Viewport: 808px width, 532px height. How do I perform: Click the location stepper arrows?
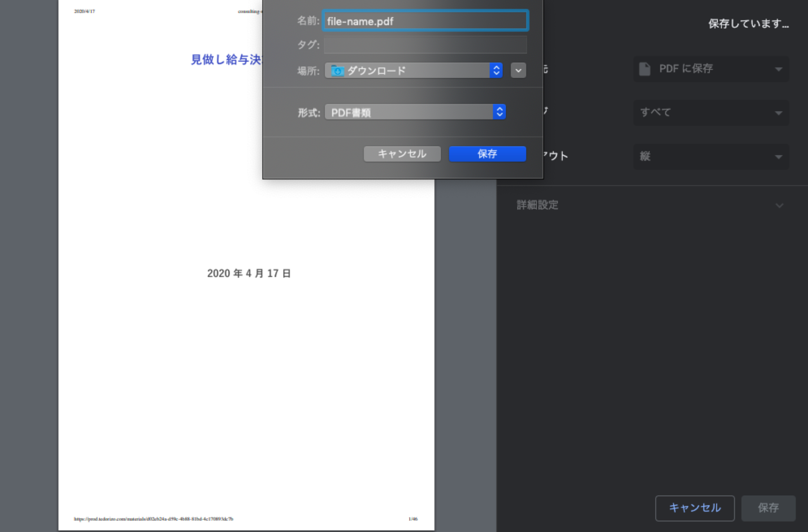coord(496,71)
